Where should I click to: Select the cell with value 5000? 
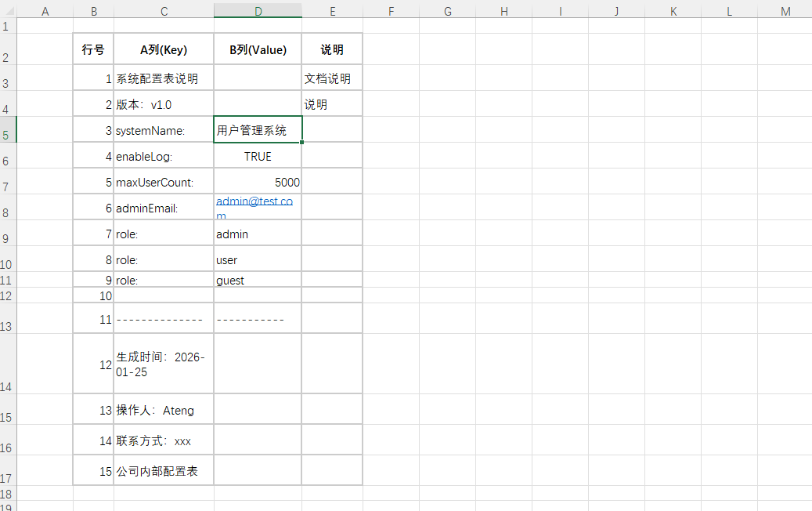[258, 182]
